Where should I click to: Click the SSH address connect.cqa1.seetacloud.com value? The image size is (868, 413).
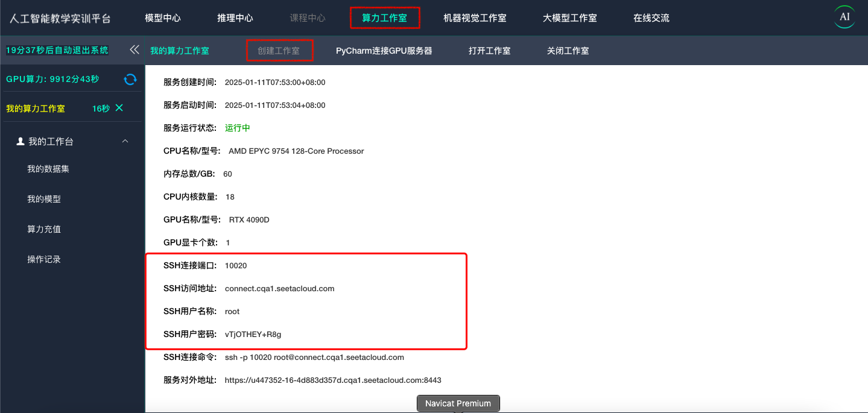coord(280,289)
